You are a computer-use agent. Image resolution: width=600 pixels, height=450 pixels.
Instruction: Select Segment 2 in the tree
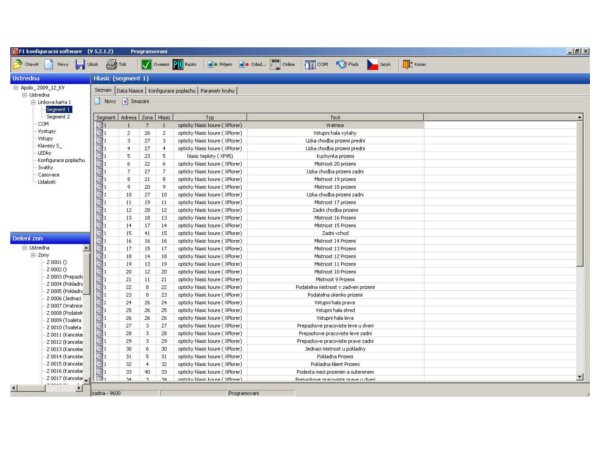pyautogui.click(x=58, y=116)
